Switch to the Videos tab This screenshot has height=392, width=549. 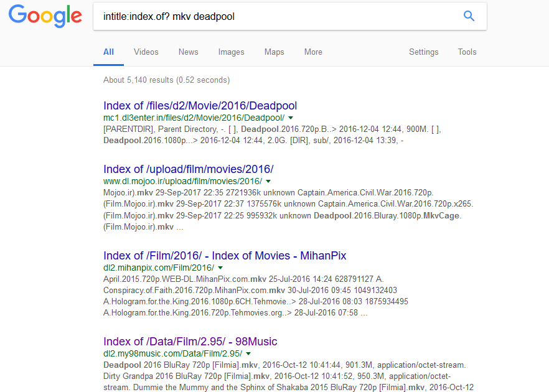pos(146,52)
